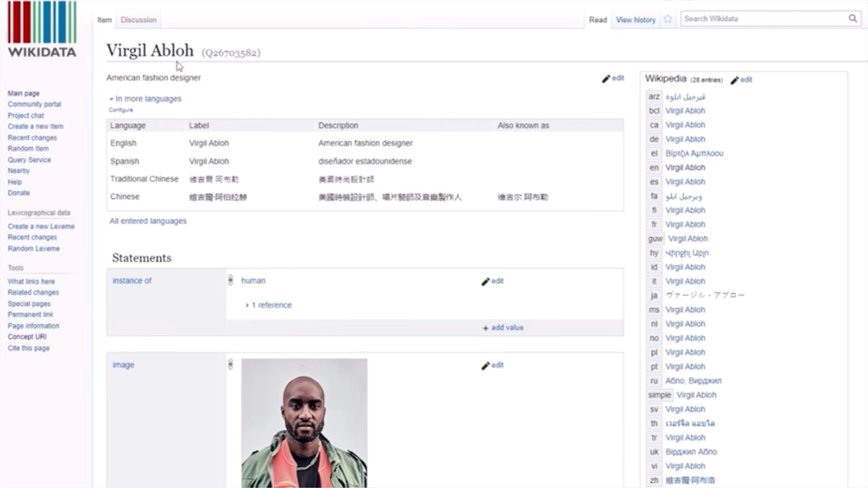Click the Donate link

(x=19, y=193)
